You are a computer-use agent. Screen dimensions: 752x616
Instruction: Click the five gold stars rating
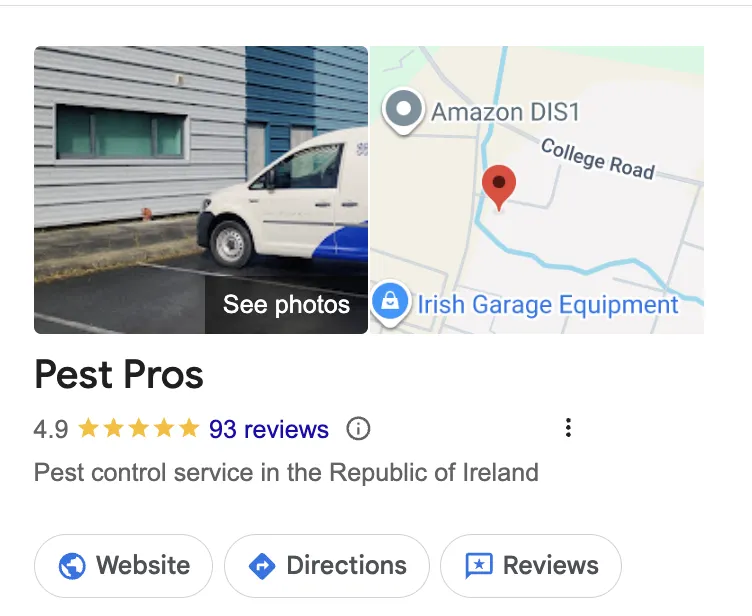pos(139,428)
